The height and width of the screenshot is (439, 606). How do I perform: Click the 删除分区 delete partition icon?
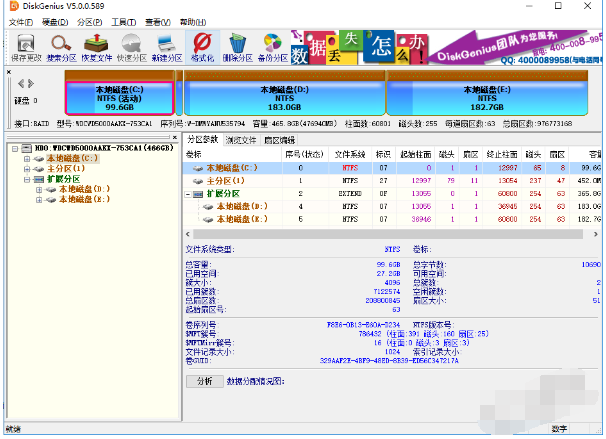236,48
